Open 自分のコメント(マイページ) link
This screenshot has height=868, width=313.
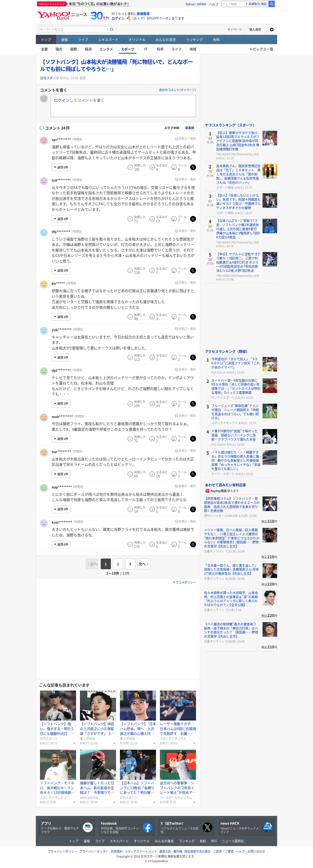[177, 90]
